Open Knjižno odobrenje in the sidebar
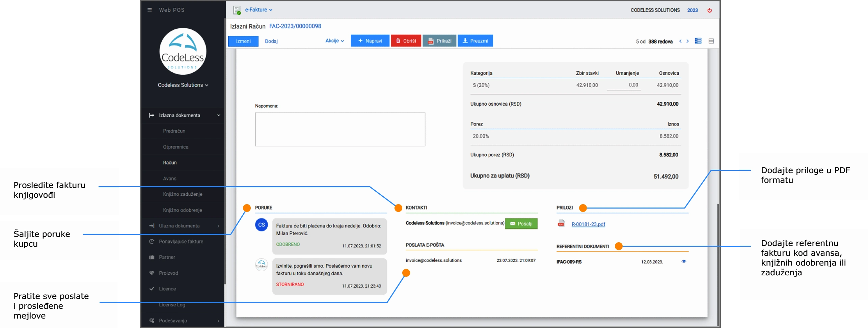The height and width of the screenshot is (328, 868). [183, 210]
